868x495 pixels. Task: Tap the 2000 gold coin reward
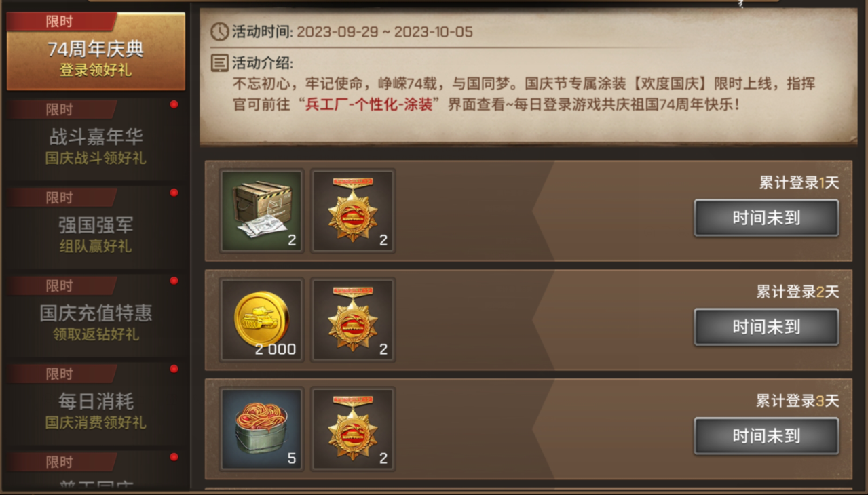click(x=261, y=320)
